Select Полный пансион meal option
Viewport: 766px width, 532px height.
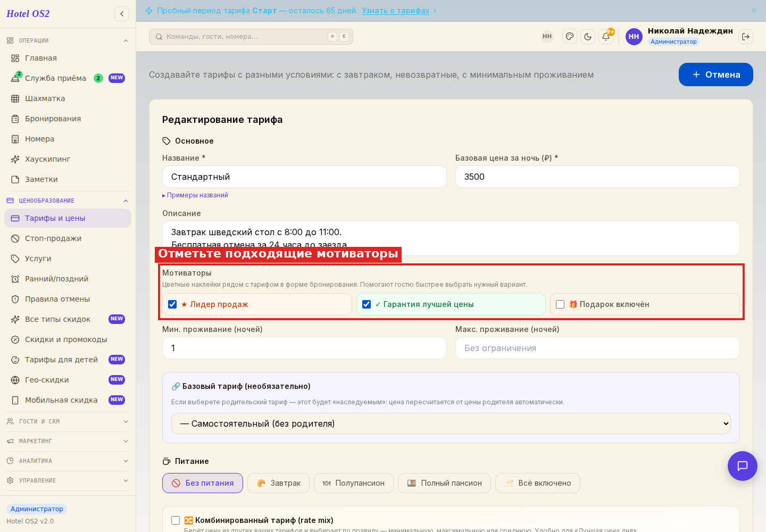[x=444, y=483]
